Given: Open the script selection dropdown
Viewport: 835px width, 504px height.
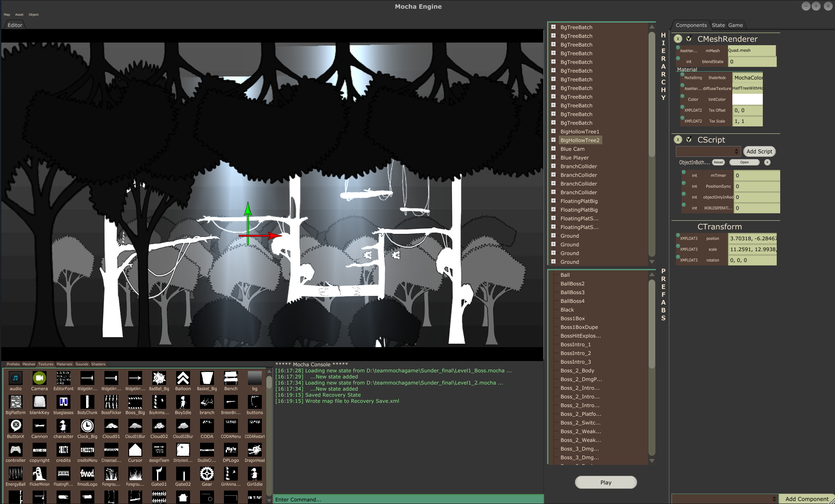Looking at the screenshot, I should click(708, 151).
